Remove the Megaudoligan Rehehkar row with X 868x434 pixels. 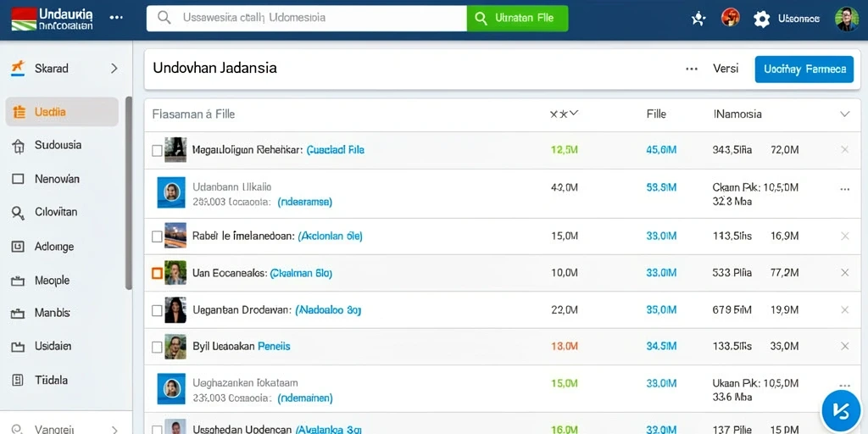pos(845,149)
